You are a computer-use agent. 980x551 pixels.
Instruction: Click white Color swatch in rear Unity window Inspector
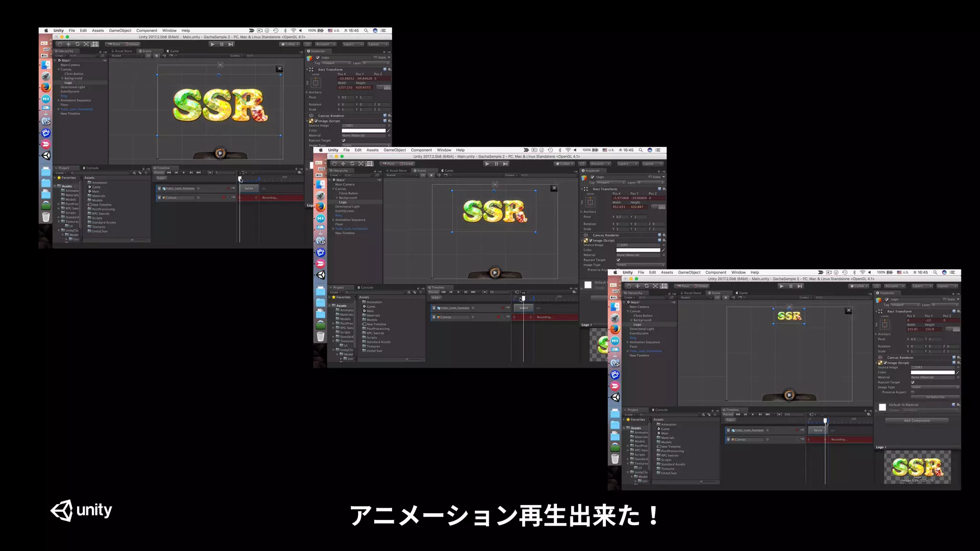(363, 130)
